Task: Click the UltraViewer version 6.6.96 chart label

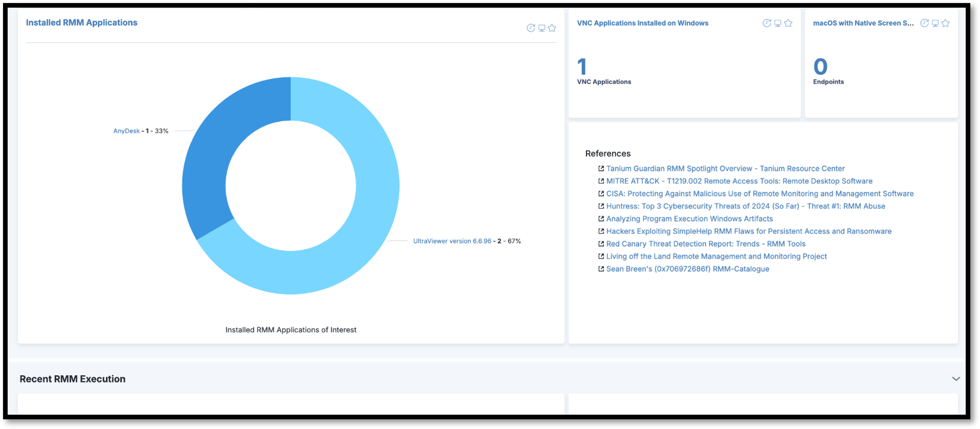Action: point(452,241)
